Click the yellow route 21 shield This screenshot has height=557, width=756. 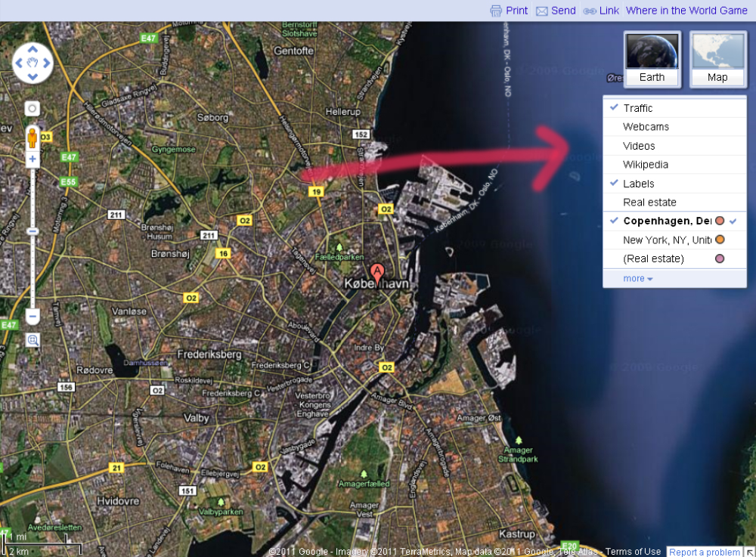117,467
